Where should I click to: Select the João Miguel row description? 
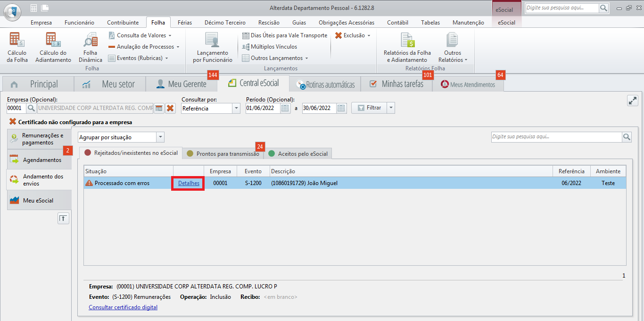coord(304,183)
